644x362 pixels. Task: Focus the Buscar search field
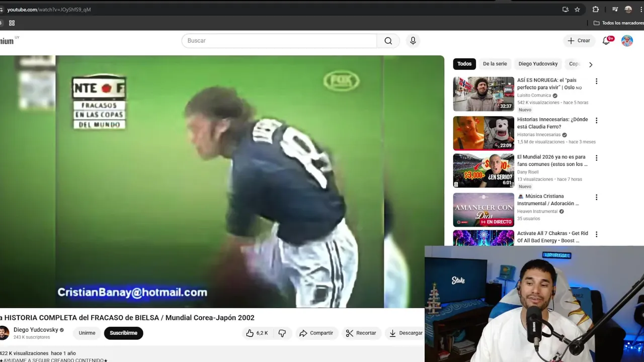click(x=279, y=41)
